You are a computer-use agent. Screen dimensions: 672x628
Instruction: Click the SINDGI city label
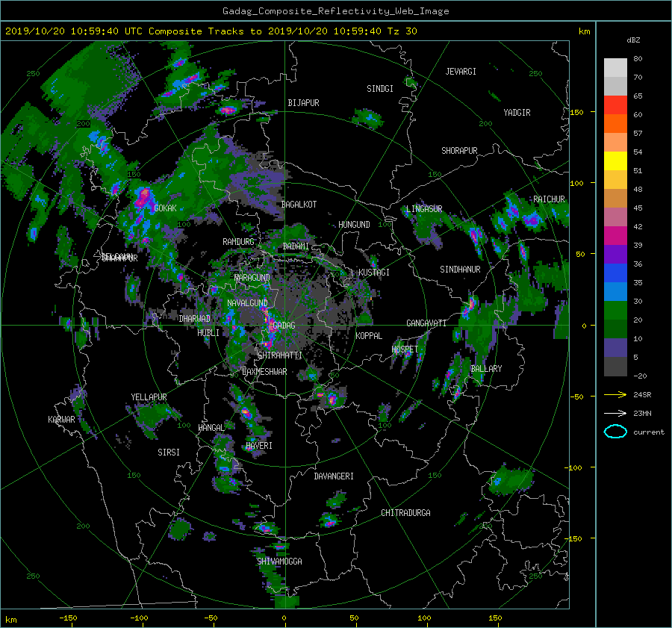coord(380,89)
